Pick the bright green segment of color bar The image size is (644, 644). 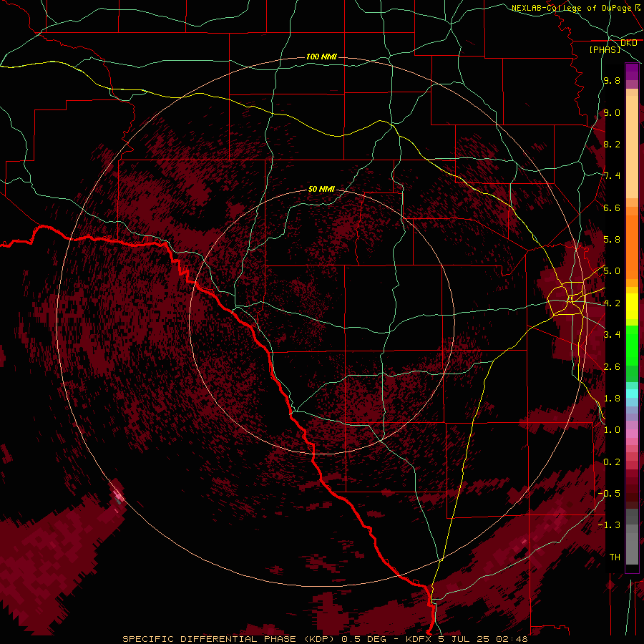[632, 345]
